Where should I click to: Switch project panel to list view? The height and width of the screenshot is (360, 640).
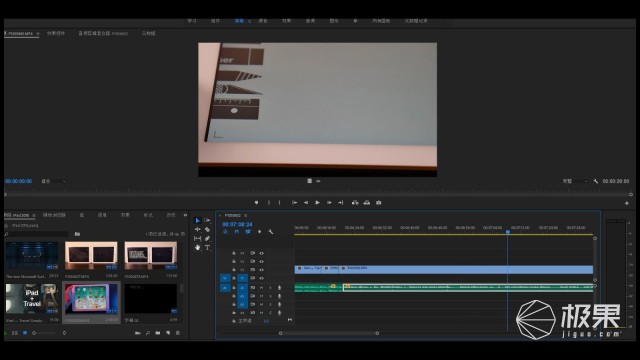[15, 333]
